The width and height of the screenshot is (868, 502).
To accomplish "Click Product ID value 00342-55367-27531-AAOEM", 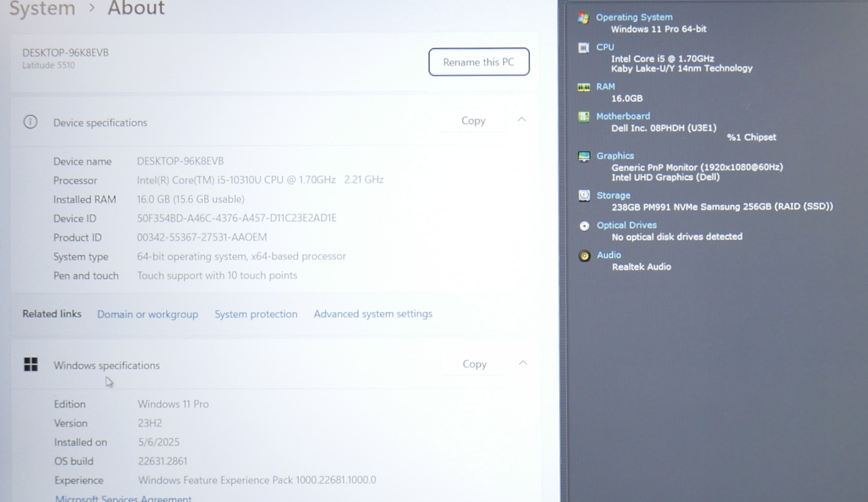I will point(202,237).
